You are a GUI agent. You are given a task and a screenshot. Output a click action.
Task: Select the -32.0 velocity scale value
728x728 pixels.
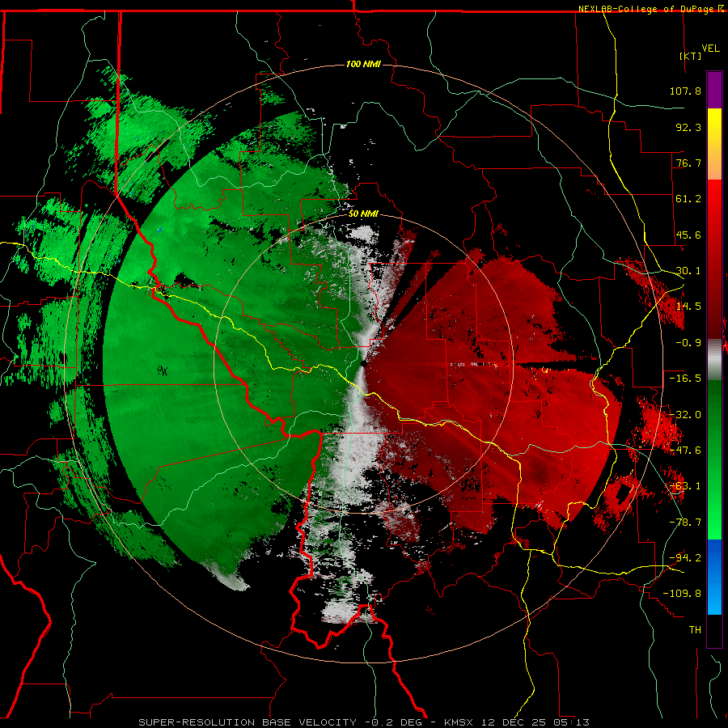click(x=685, y=415)
